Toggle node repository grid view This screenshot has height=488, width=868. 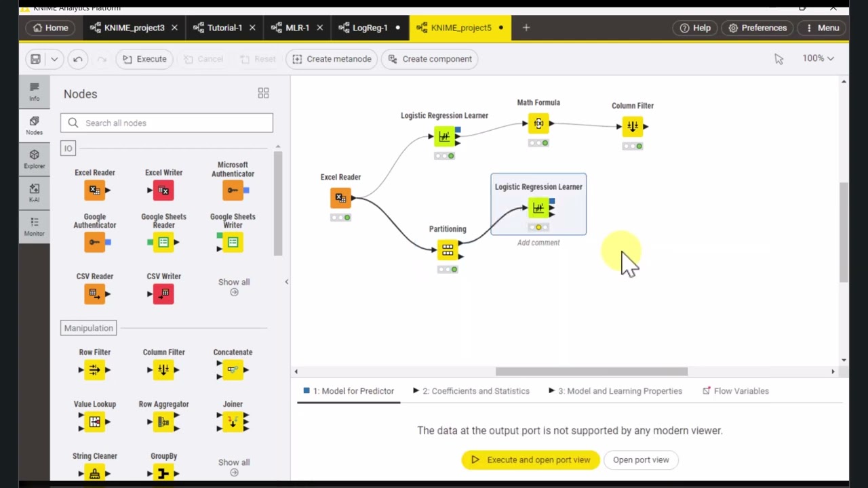[x=263, y=93]
